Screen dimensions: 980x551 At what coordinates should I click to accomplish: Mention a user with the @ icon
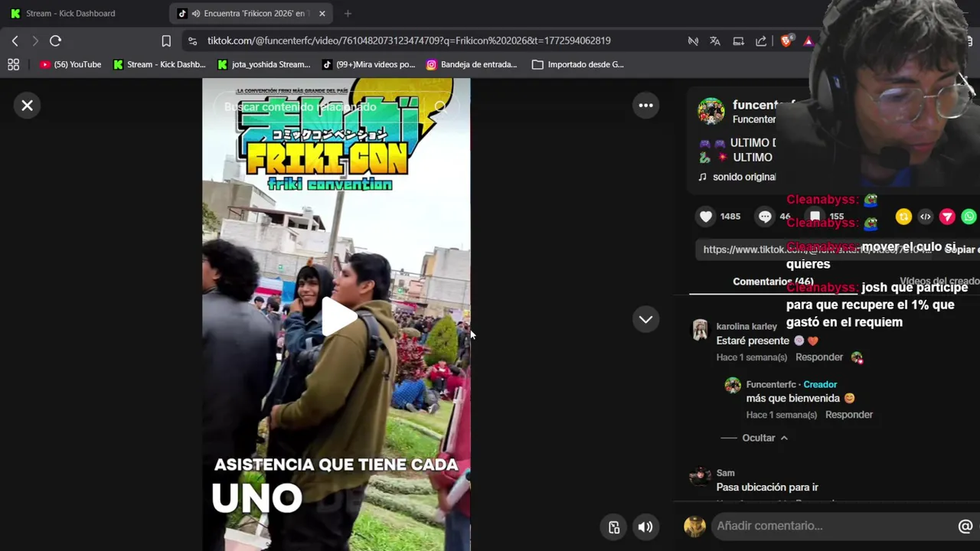click(965, 526)
